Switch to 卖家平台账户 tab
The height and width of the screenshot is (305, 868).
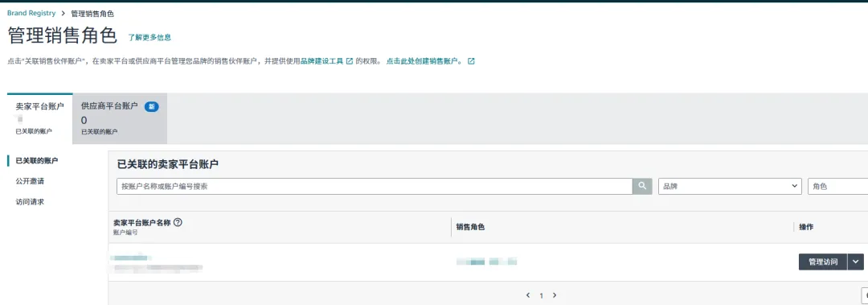pos(40,118)
